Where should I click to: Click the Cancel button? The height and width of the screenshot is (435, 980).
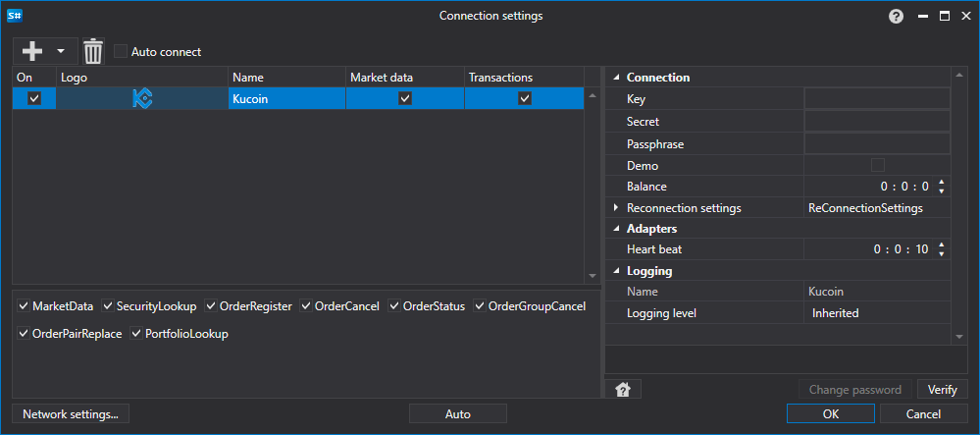click(923, 413)
